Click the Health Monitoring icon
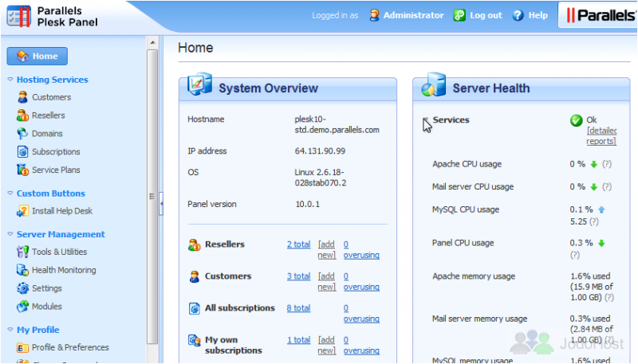Image resolution: width=638 pixels, height=364 pixels. point(23,270)
